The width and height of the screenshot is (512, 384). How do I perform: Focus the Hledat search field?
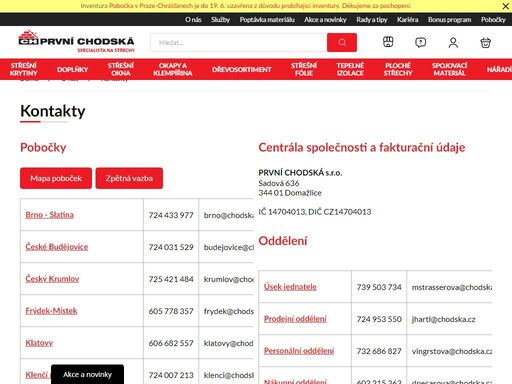coord(239,42)
